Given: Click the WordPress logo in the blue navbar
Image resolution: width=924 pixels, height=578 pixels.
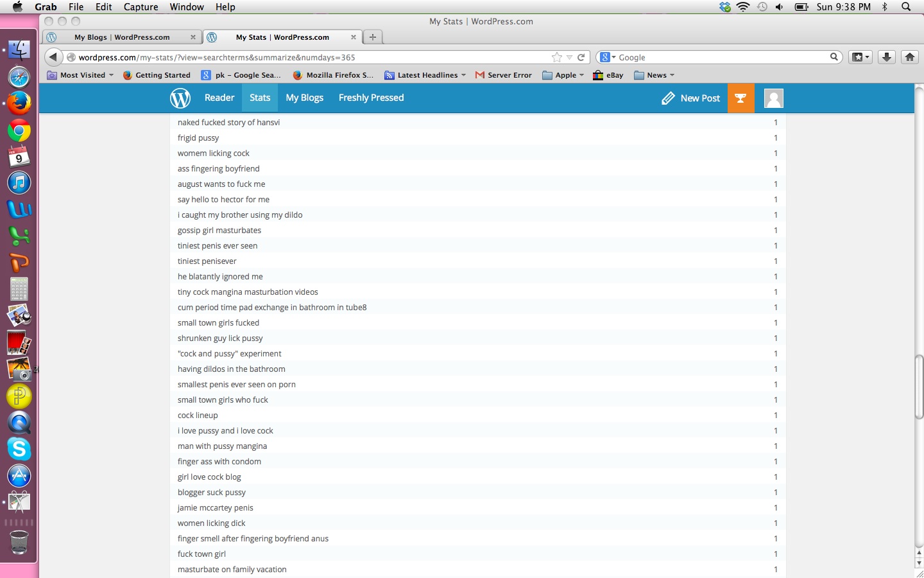Looking at the screenshot, I should pos(180,98).
